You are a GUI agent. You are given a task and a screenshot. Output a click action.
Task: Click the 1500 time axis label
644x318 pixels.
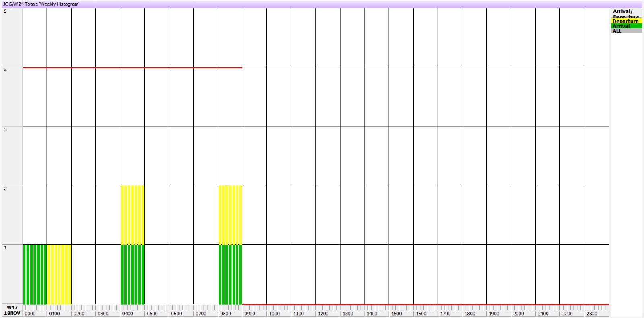coord(396,314)
